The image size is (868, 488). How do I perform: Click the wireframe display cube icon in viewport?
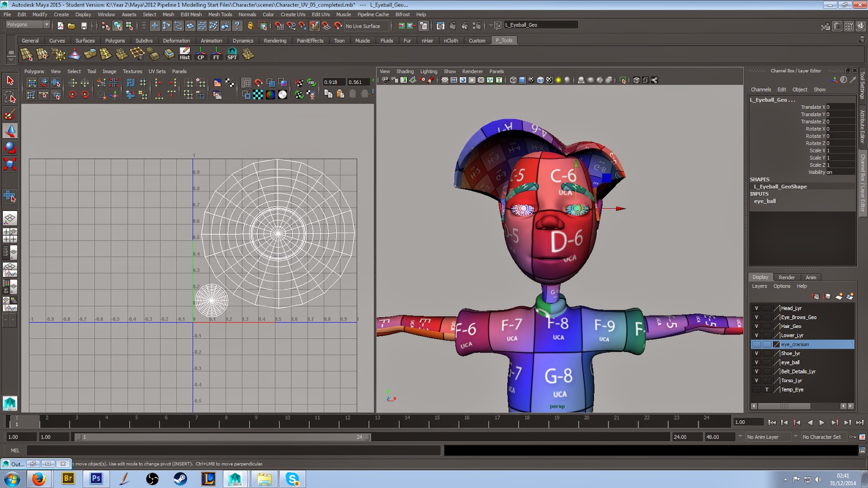pos(513,80)
